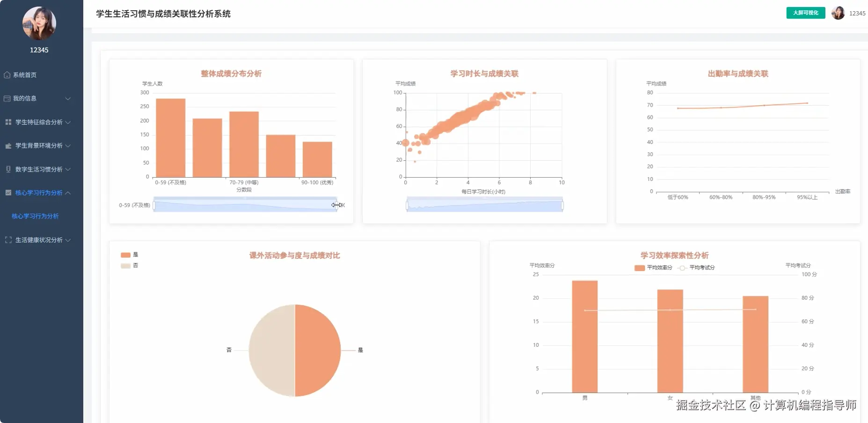Screen dimensions: 868x423
Task: Toggle the 是 legend item in pie chart
Action: click(x=130, y=255)
